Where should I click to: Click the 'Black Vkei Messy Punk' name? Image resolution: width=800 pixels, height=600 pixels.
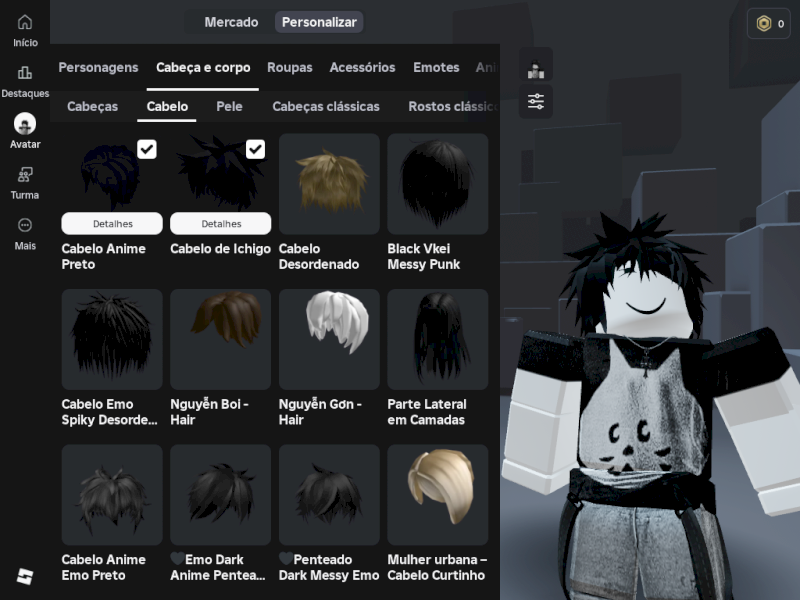click(423, 256)
